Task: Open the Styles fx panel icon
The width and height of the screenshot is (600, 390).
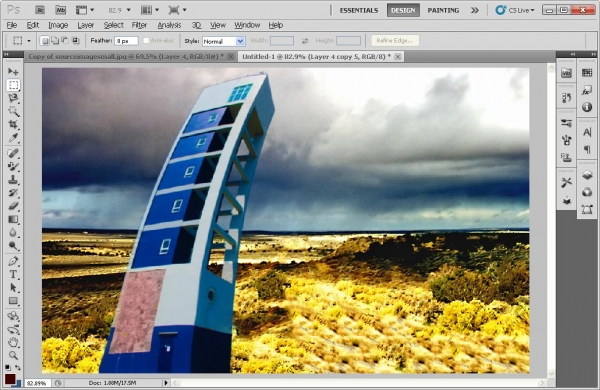Action: click(x=587, y=90)
